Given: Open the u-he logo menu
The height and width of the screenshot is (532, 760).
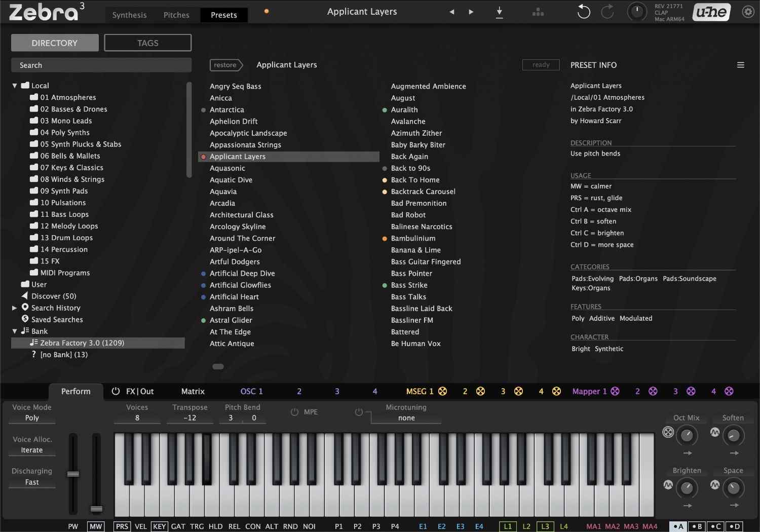Looking at the screenshot, I should 711,12.
